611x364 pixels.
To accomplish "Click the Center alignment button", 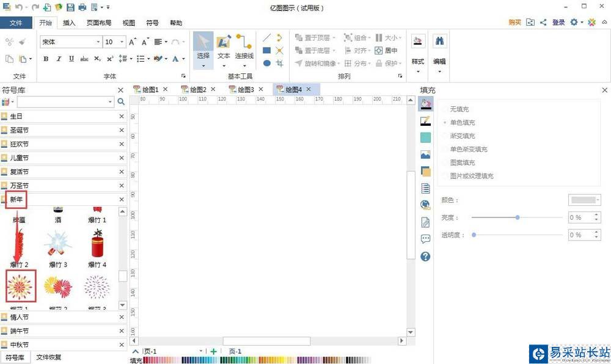I will 387,51.
